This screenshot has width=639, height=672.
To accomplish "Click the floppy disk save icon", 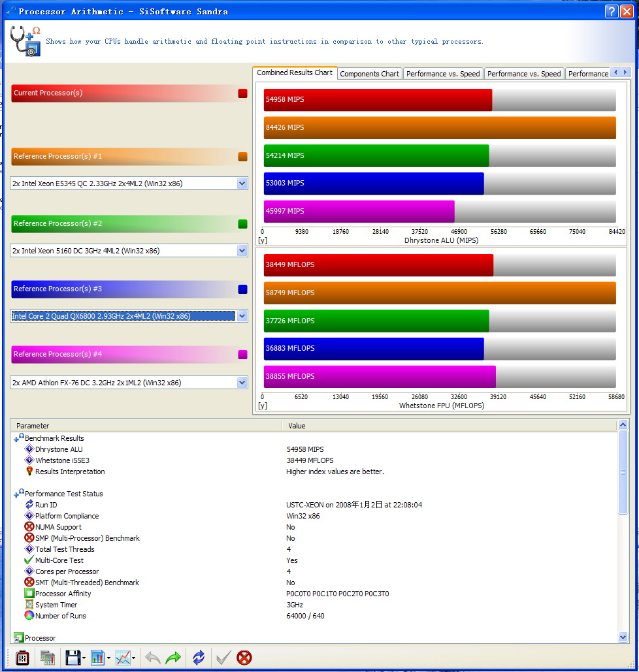I will pos(73,658).
